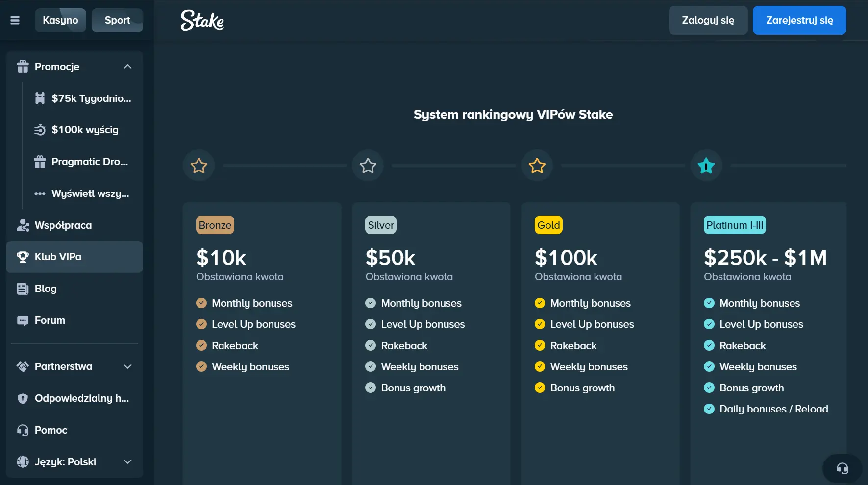Click the Silver Bonus growth checkmark
The height and width of the screenshot is (485, 868).
(x=371, y=388)
